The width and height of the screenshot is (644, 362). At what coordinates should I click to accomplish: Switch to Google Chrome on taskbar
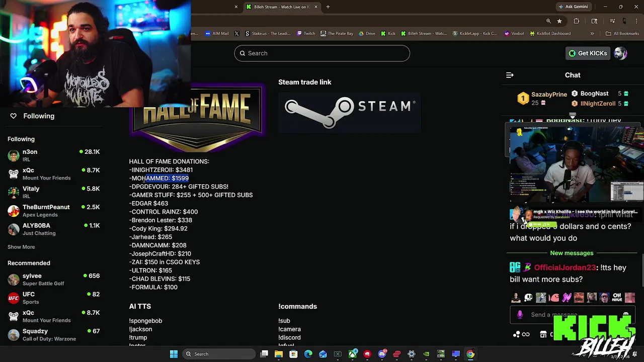[x=470, y=354]
